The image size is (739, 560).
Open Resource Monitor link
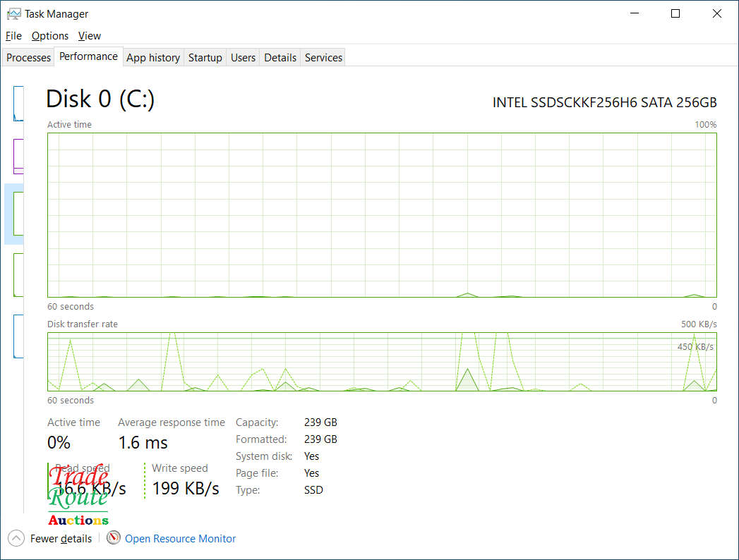pos(180,538)
